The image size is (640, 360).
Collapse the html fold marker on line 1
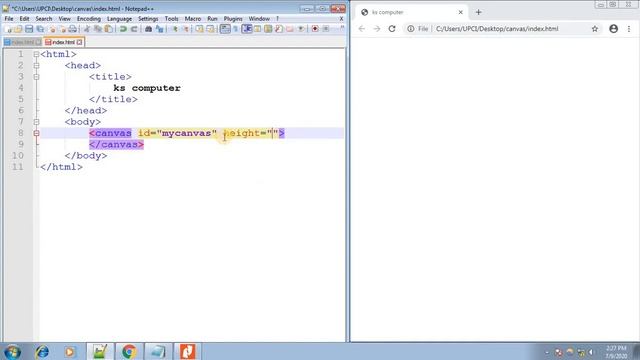pos(36,54)
